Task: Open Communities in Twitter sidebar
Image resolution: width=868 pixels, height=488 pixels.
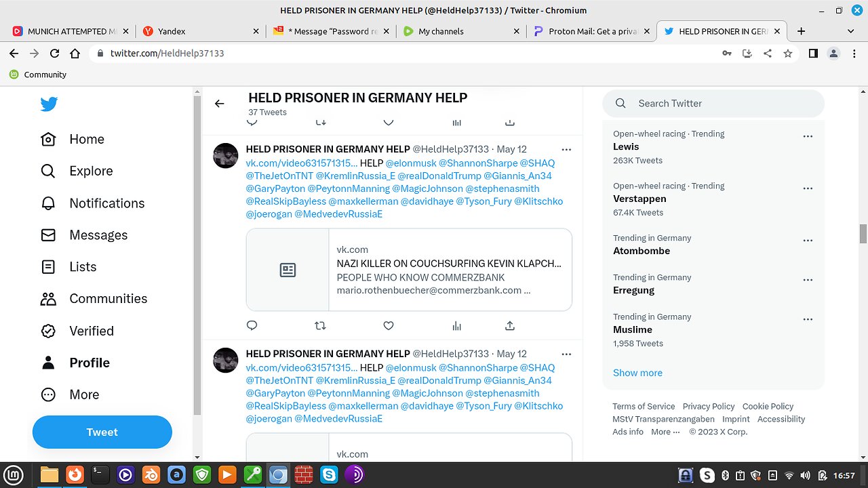Action: [94, 299]
